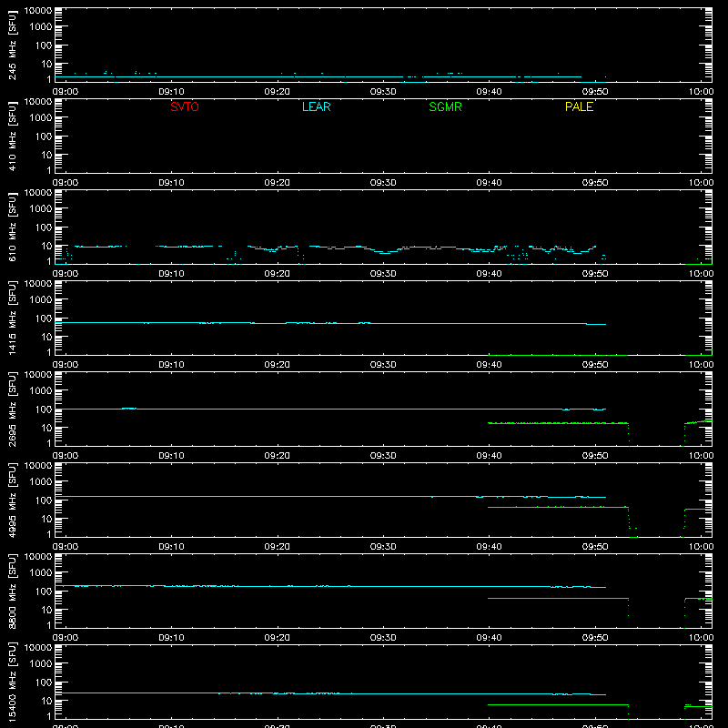Click the 100 tick value on 15400 MHz axis
The width and height of the screenshot is (728, 728).
pos(44,682)
